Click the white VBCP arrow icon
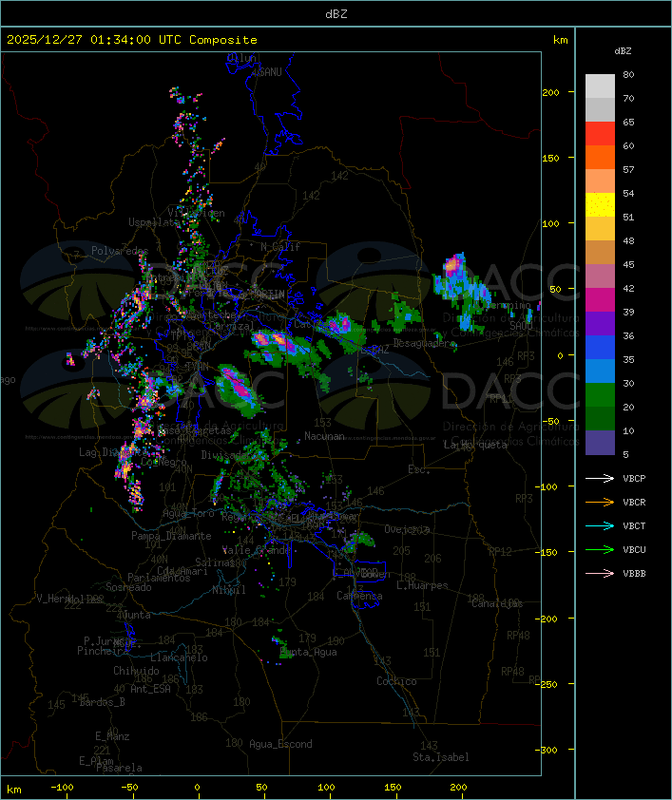Image resolution: width=672 pixels, height=800 pixels. click(600, 478)
